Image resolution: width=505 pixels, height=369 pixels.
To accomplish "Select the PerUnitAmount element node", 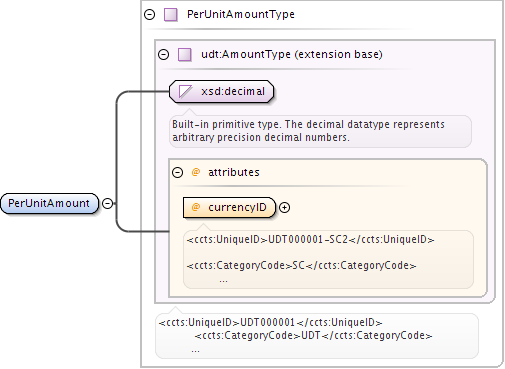I will coord(50,203).
